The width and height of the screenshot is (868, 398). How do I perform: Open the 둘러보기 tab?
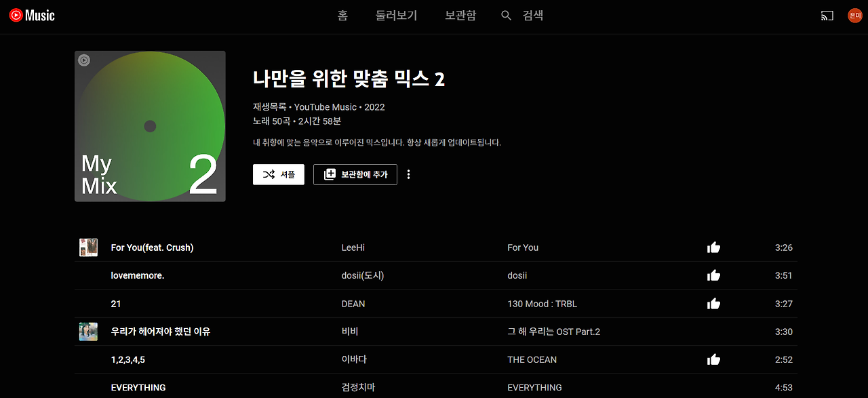(x=397, y=16)
